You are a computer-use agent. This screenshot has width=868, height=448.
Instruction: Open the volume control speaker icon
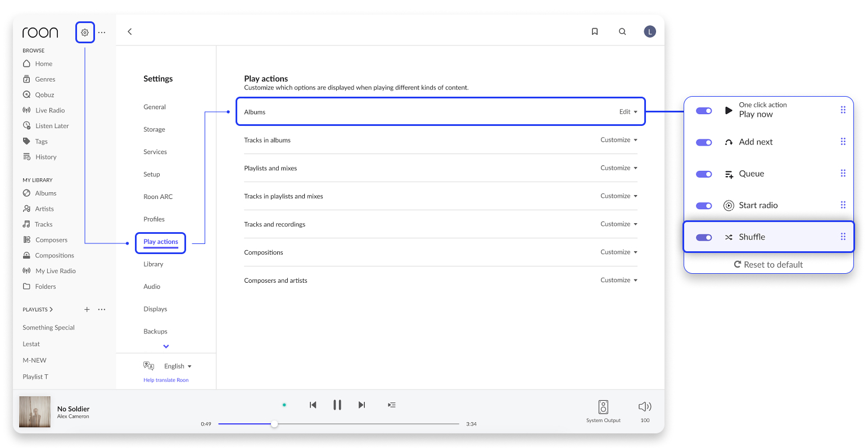click(645, 406)
